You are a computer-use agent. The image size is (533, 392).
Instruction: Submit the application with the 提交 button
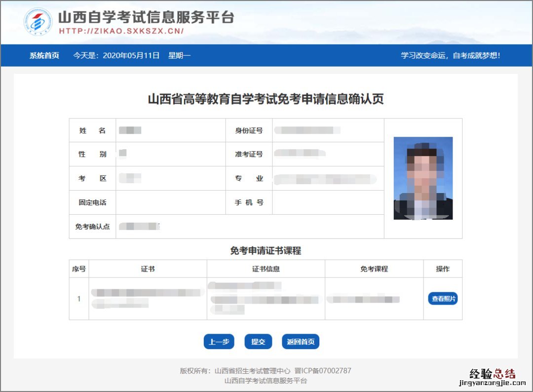[258, 342]
